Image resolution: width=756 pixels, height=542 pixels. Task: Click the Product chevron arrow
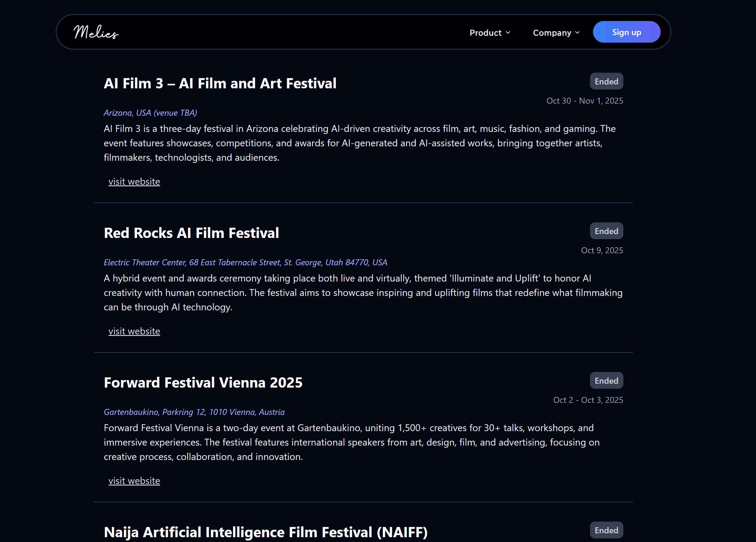pyautogui.click(x=508, y=33)
